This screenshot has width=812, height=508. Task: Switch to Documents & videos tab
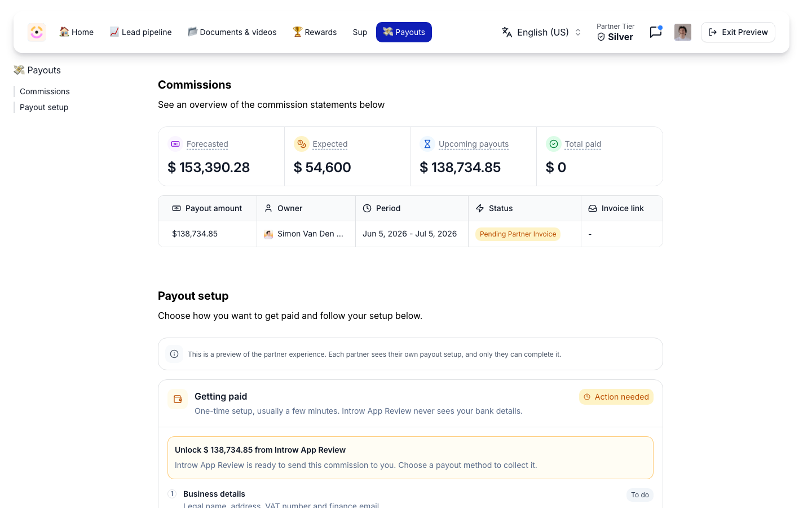232,32
